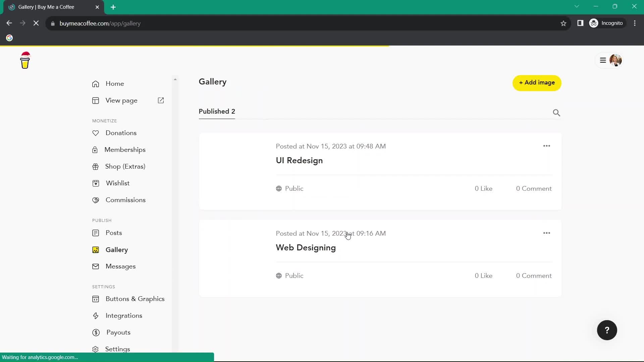Toggle Public visibility on UI Redesign
The height and width of the screenshot is (362, 644).
click(290, 188)
